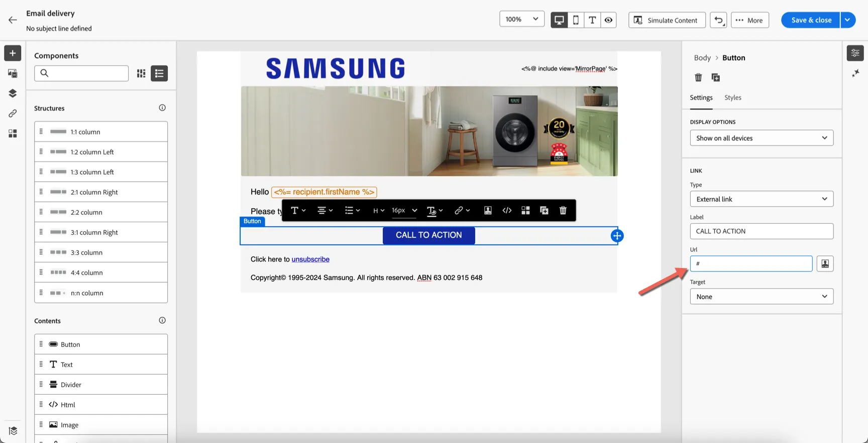Click the Url input field
Screen dimensions: 868x443
pos(751,263)
